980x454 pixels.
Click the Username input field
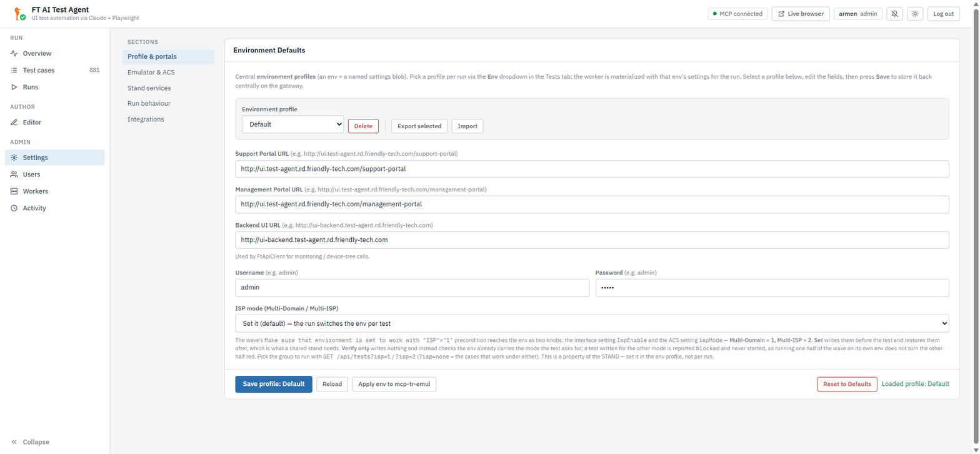pos(412,288)
